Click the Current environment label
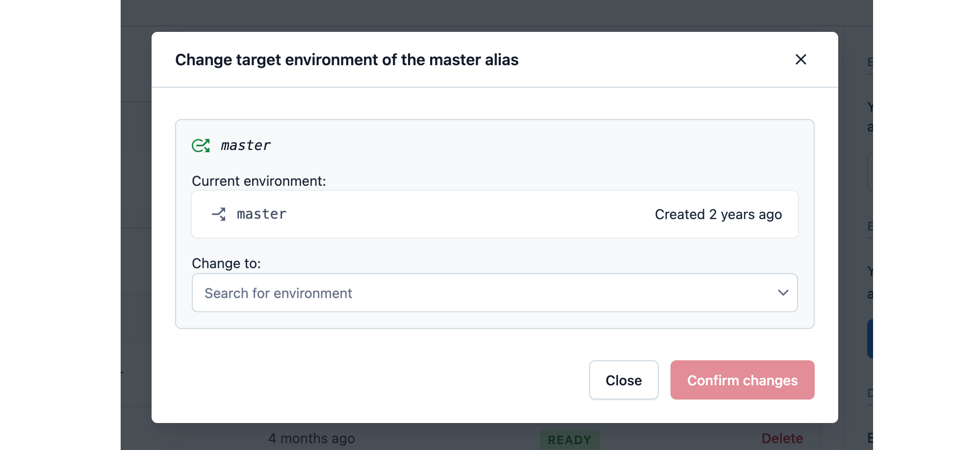The image size is (980, 450). pyautogui.click(x=258, y=181)
